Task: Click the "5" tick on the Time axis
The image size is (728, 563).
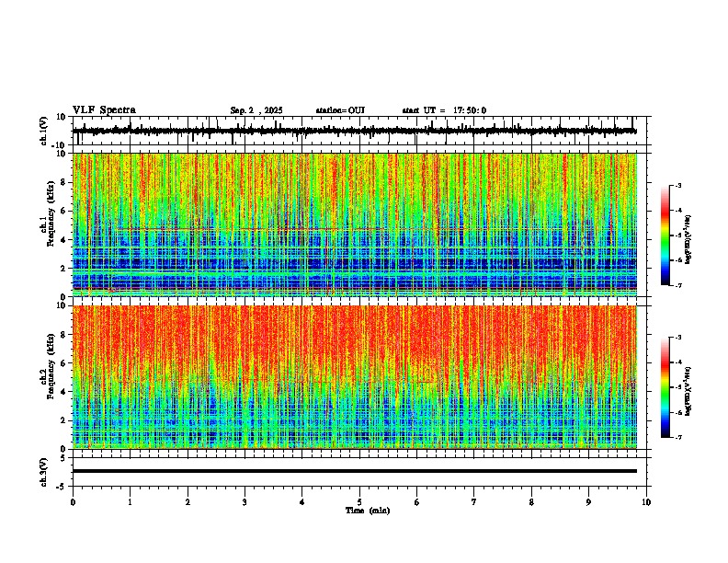Action: pyautogui.click(x=359, y=502)
